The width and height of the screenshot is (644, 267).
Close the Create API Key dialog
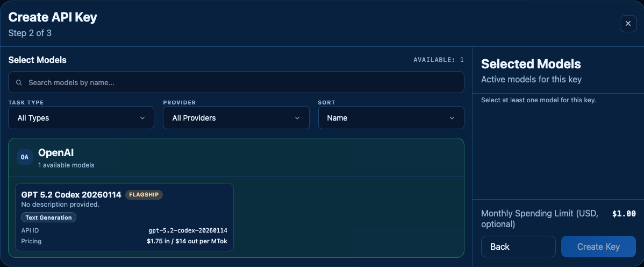(x=628, y=24)
